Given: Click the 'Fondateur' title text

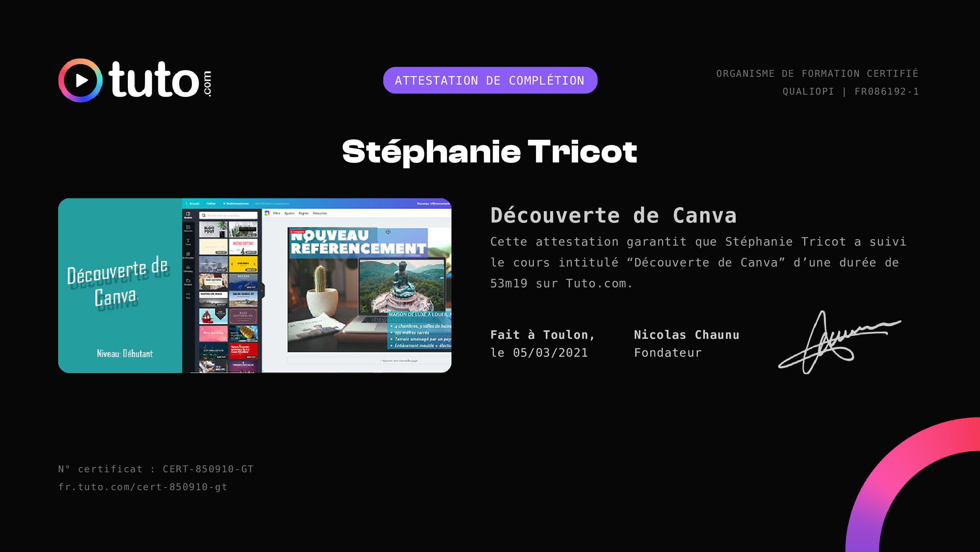Looking at the screenshot, I should pyautogui.click(x=668, y=353).
